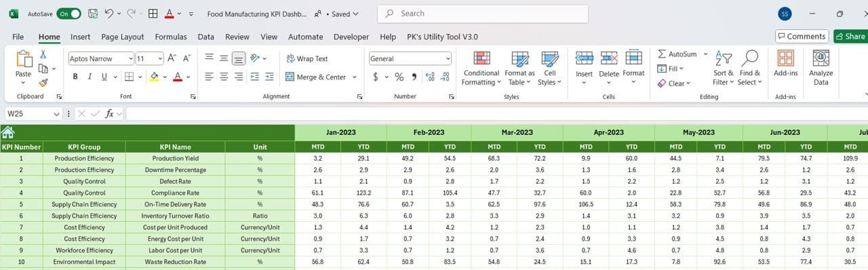Click the green Share button
Image resolution: width=868 pixels, height=270 pixels.
coord(850,37)
